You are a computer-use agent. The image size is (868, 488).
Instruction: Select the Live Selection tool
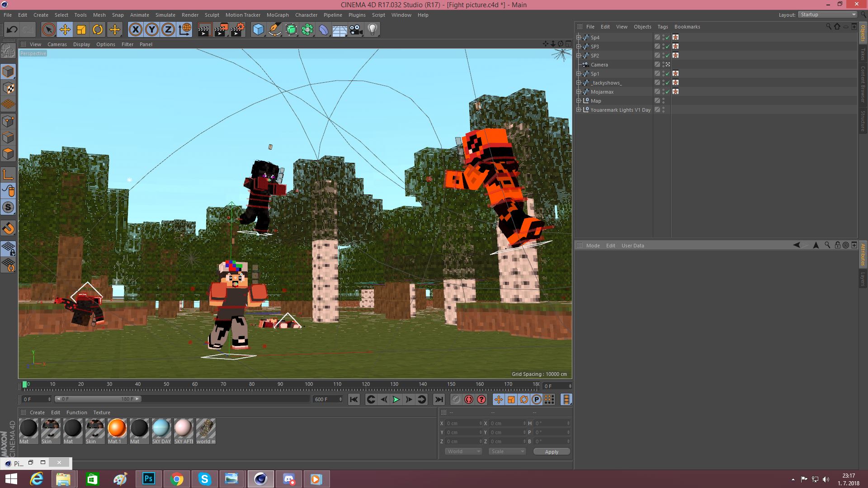pyautogui.click(x=48, y=30)
